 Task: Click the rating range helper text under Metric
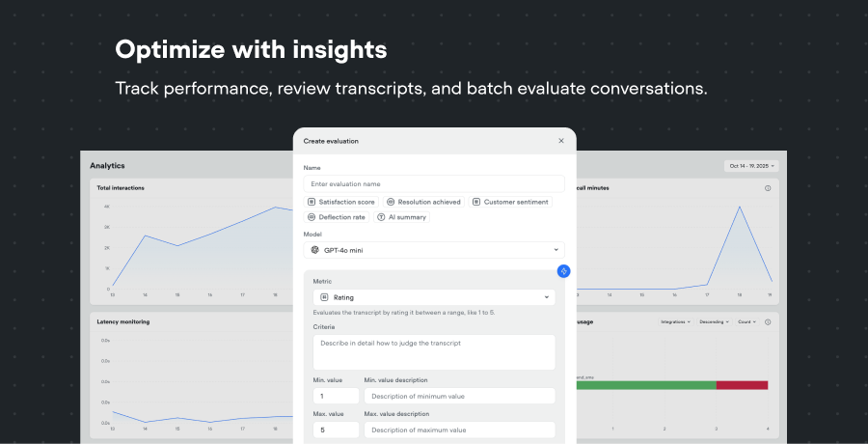point(404,313)
